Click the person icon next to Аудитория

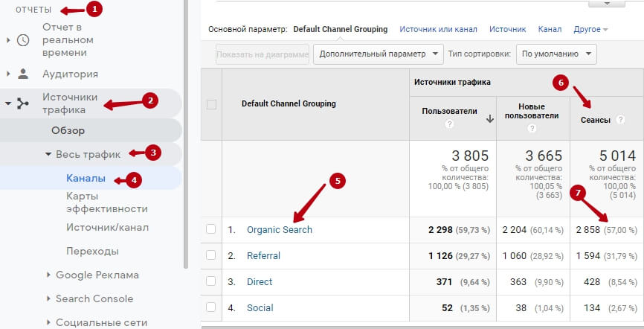pyautogui.click(x=23, y=74)
